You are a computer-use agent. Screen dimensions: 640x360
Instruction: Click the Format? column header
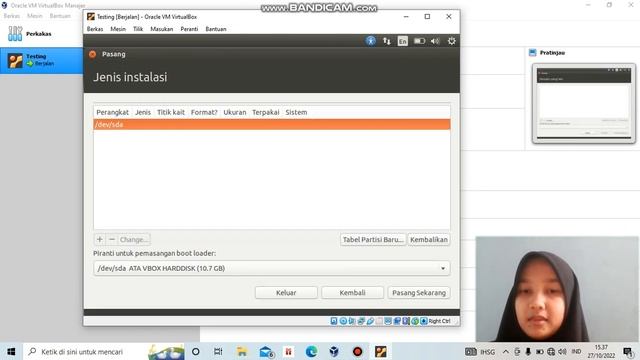click(204, 112)
